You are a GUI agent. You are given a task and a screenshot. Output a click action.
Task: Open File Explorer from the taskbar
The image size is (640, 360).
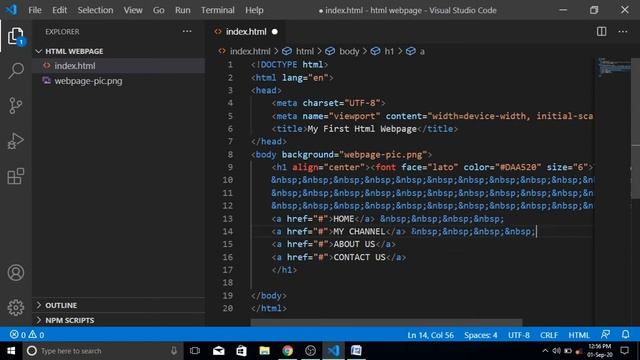[x=264, y=351]
